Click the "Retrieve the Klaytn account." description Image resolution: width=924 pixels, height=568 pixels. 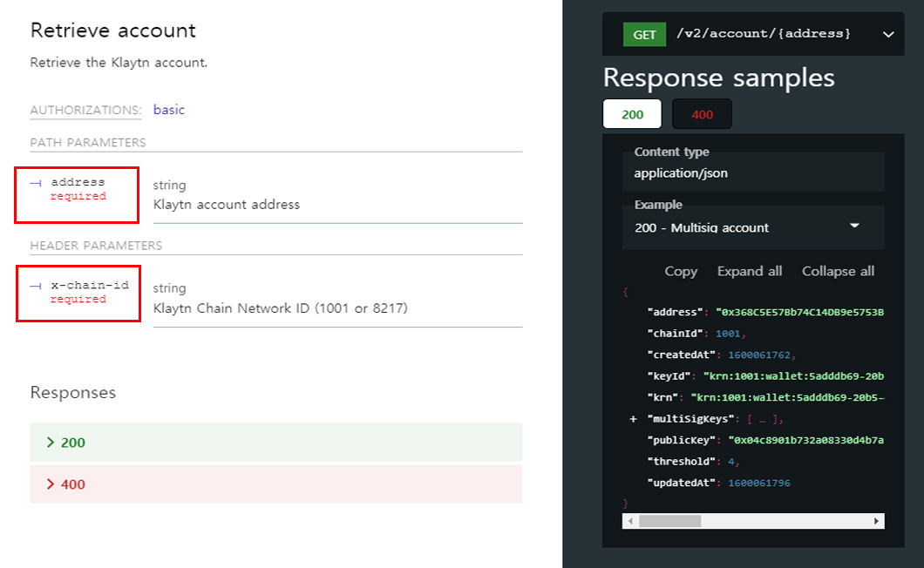click(119, 63)
